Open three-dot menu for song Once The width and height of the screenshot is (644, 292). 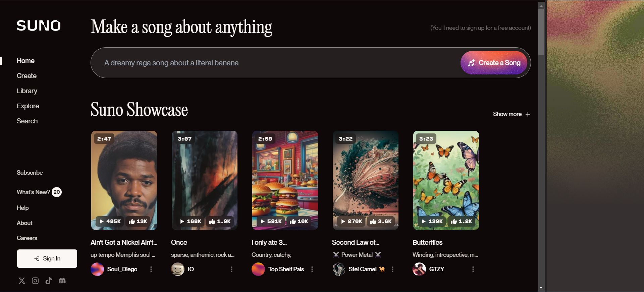click(x=231, y=269)
